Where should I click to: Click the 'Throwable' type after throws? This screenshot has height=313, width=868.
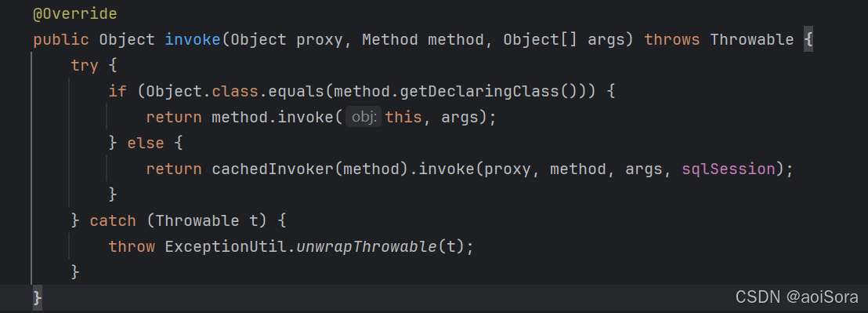(x=752, y=40)
